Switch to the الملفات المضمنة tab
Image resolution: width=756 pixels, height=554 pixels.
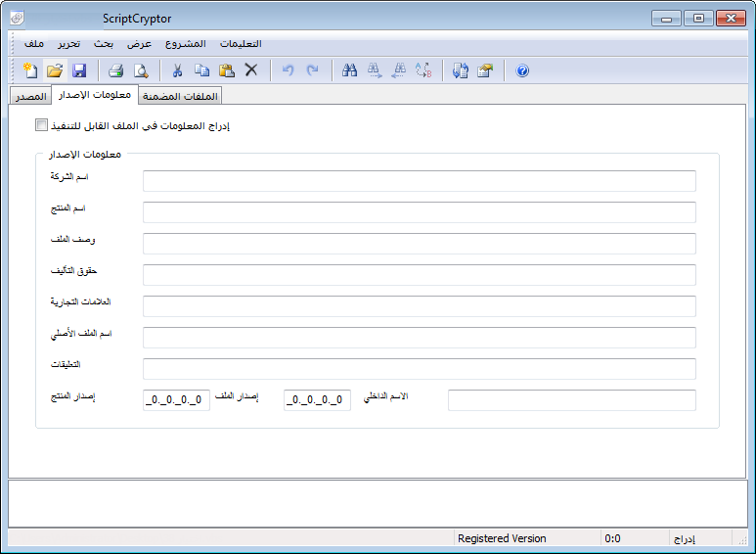tap(180, 96)
